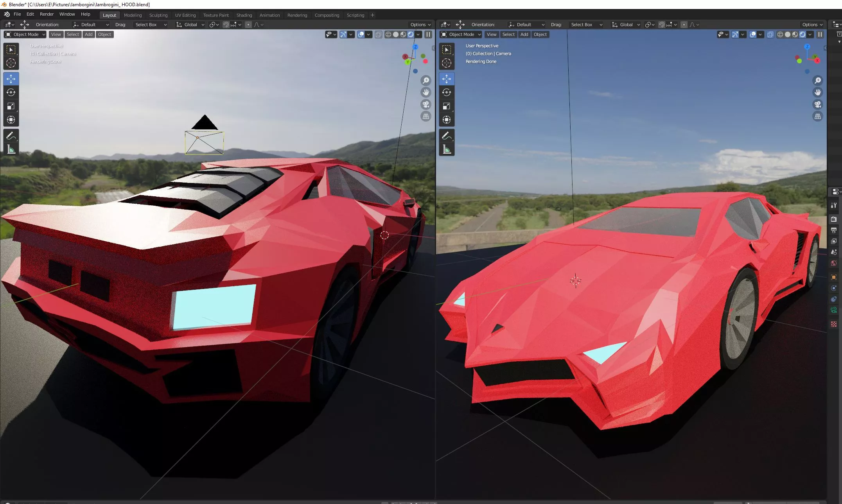842x504 pixels.
Task: Toggle X-ray mode in left viewport
Action: [378, 34]
